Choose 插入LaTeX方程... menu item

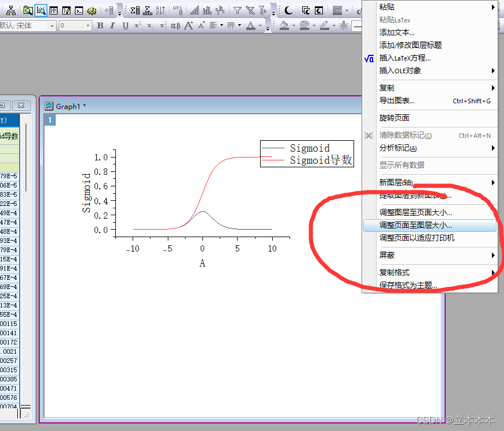click(x=430, y=58)
